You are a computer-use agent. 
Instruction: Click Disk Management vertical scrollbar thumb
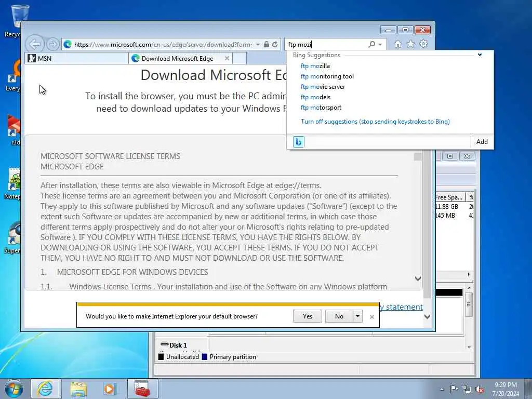[x=469, y=304]
